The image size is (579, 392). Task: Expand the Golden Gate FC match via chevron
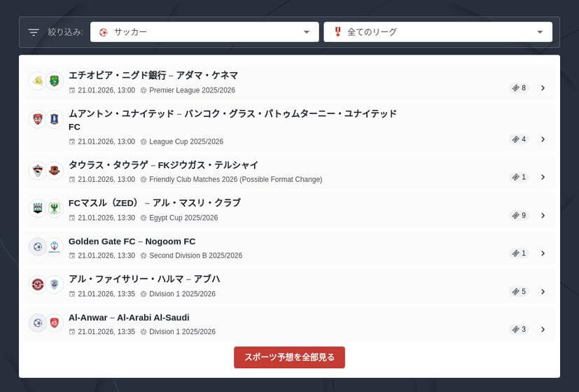[x=543, y=253]
